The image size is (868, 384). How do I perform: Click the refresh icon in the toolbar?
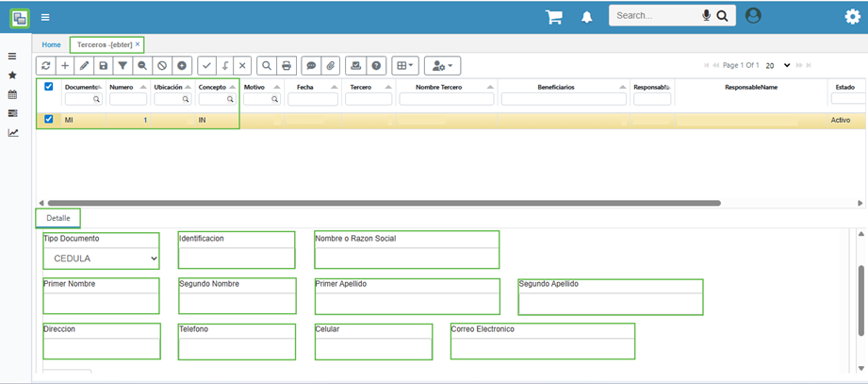[45, 66]
